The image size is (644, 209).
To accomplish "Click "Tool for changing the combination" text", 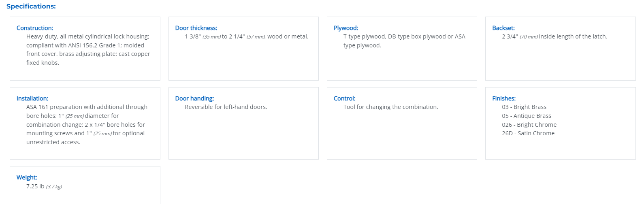I will click(391, 107).
